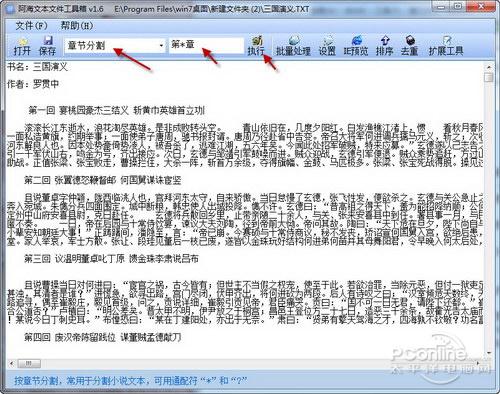The height and width of the screenshot is (394, 500).
Task: Click the horizontal scrollbar left arrow
Action: coord(12,363)
